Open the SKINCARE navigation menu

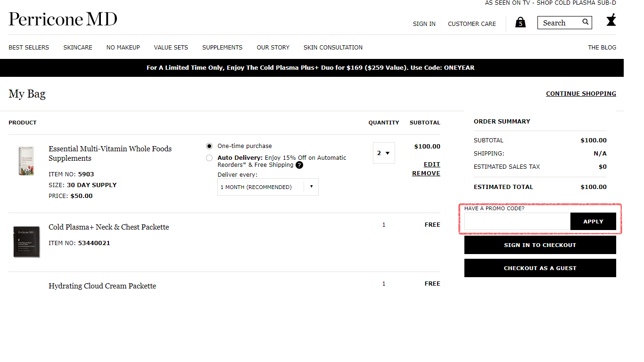point(77,47)
